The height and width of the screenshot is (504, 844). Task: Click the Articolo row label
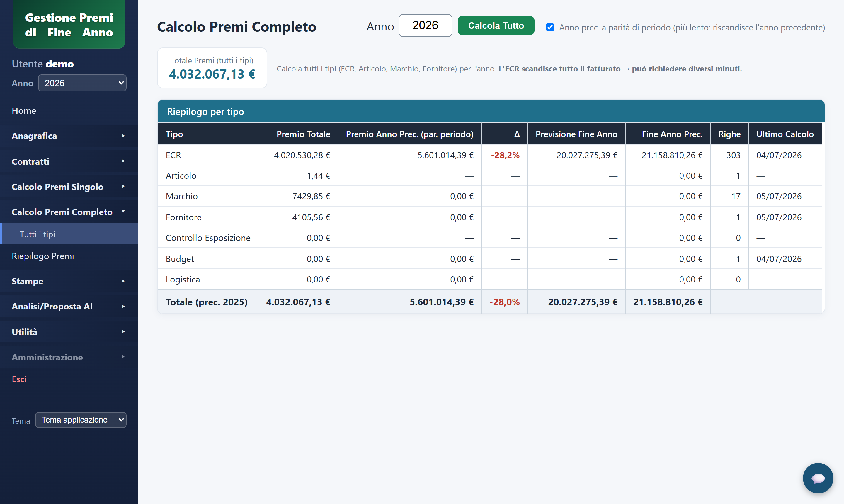coord(181,176)
